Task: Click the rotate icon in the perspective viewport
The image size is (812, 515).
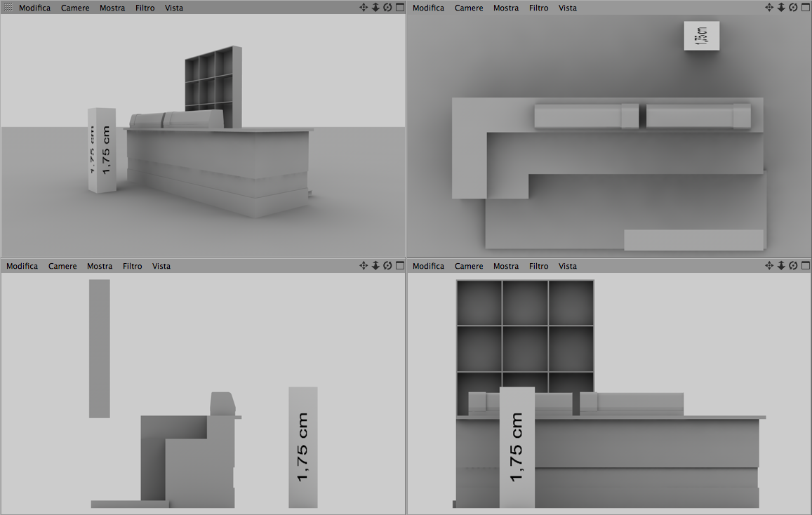Action: 387,7
